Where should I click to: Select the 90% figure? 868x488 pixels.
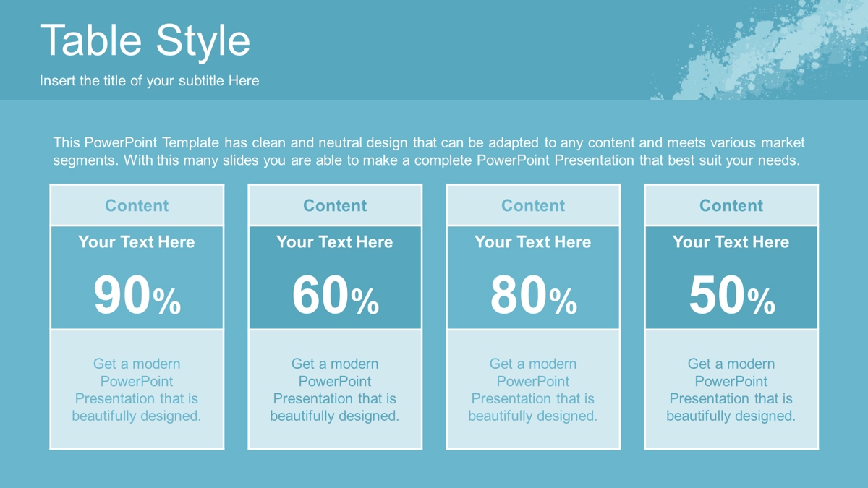pyautogui.click(x=137, y=296)
